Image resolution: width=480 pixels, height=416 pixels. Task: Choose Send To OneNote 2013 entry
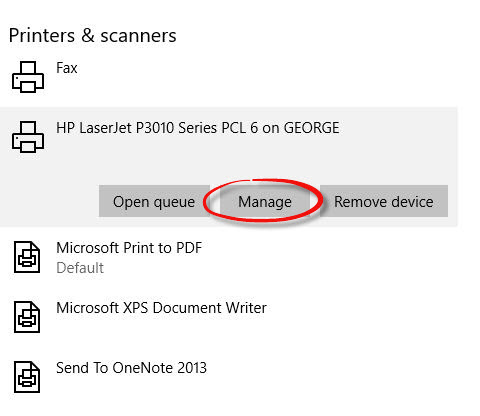coord(131,368)
